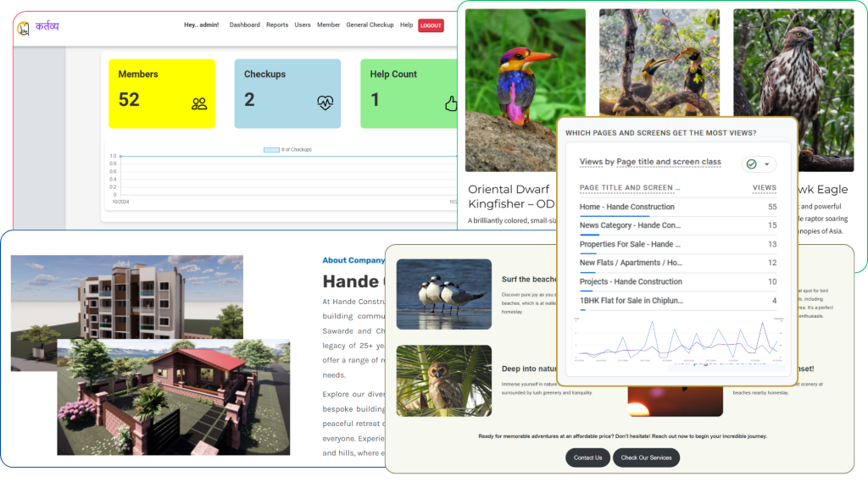Click the Help Count thumbs-up icon

point(451,104)
